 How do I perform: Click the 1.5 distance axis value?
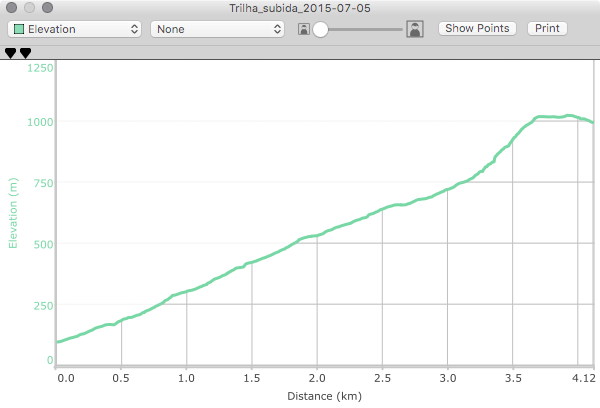(x=252, y=378)
